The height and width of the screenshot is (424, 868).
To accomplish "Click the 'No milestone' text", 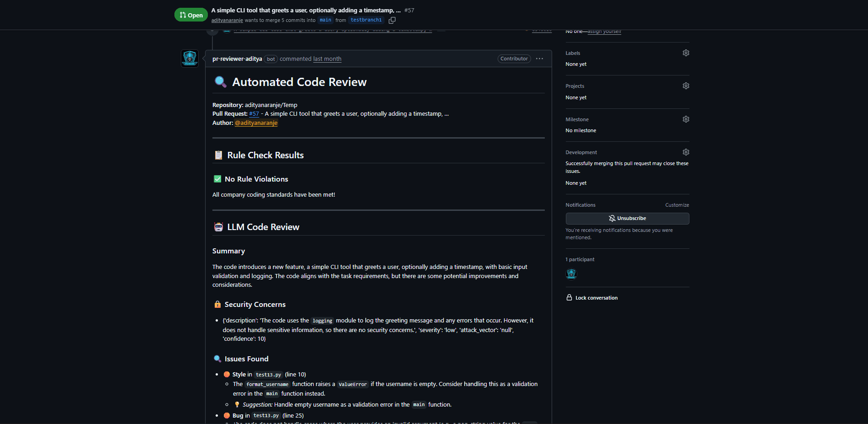I will [580, 131].
